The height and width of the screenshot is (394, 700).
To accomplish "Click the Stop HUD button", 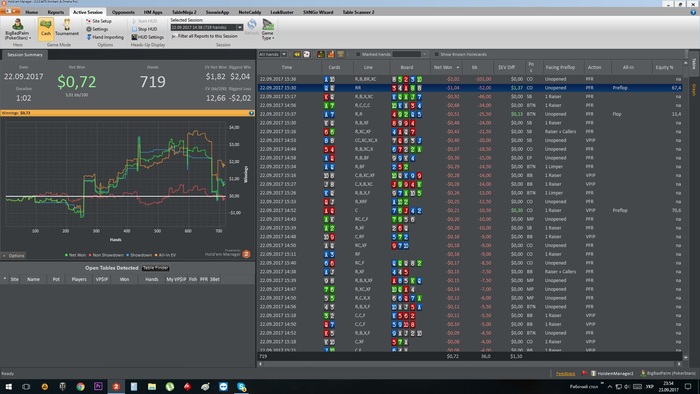I will (x=144, y=29).
